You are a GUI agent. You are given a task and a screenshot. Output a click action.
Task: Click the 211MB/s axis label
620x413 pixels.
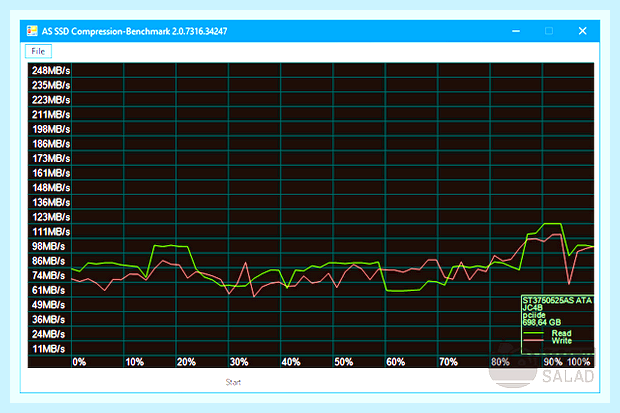point(51,115)
